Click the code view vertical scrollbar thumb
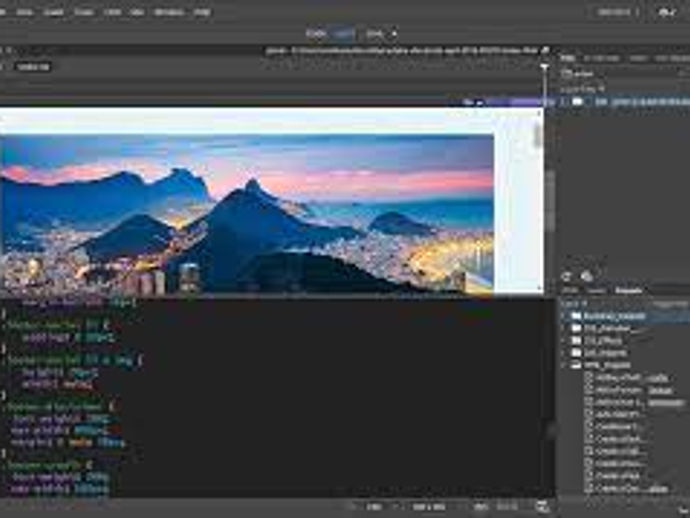The image size is (690, 518). click(x=551, y=430)
